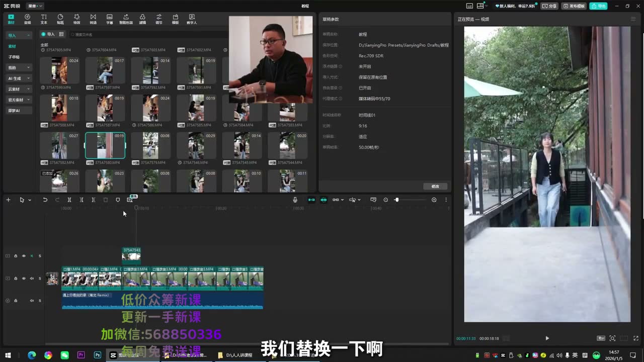Play the preview video
Screen dimensions: 644x362
coord(547,338)
